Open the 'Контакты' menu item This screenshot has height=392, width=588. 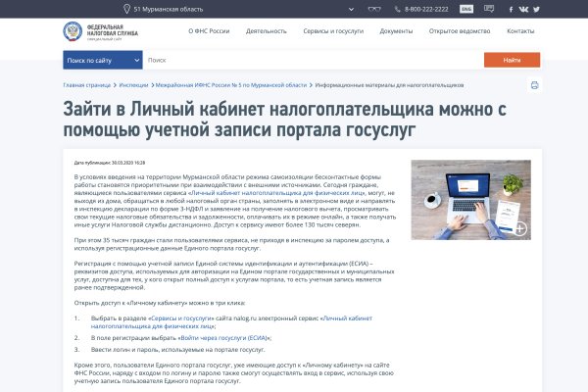[520, 30]
